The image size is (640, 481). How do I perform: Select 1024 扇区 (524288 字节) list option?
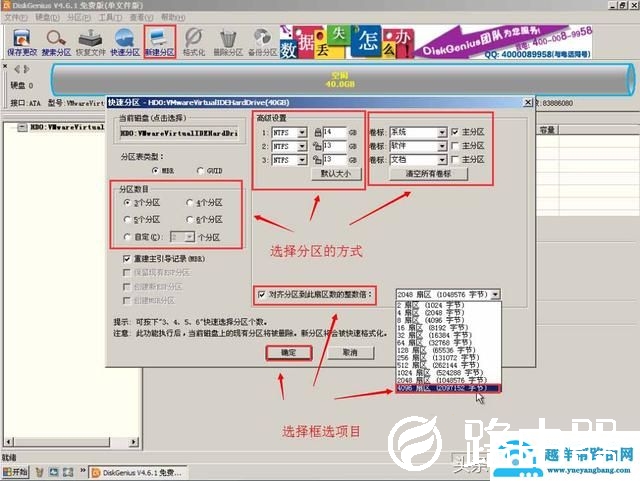pyautogui.click(x=448, y=373)
